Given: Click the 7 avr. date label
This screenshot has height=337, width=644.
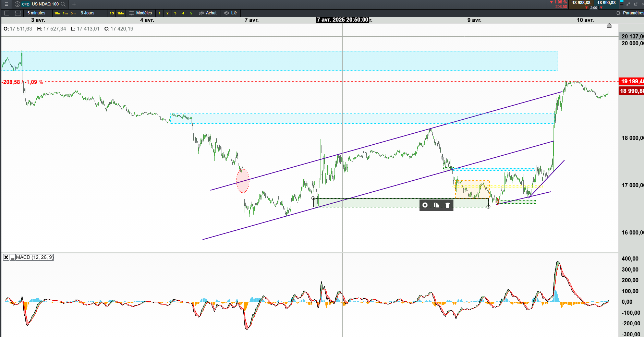Looking at the screenshot, I should 252,20.
